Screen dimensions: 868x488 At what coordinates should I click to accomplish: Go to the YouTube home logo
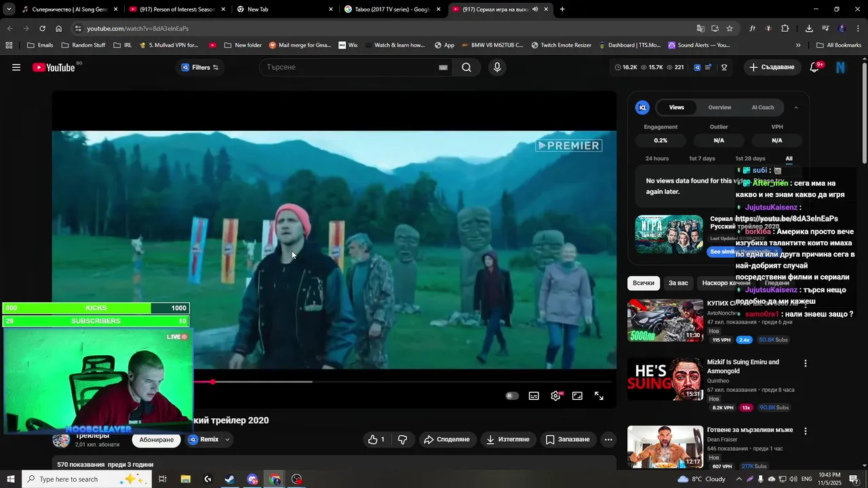click(54, 67)
